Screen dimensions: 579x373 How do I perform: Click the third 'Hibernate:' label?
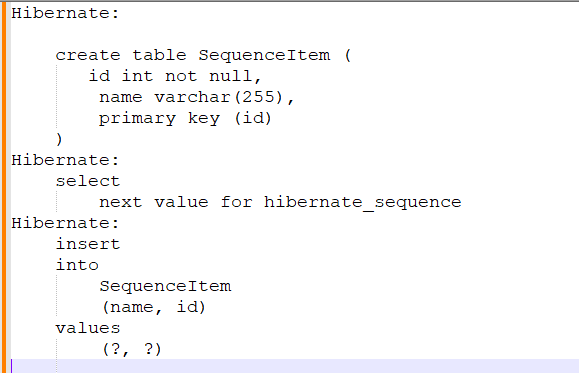coord(65,223)
